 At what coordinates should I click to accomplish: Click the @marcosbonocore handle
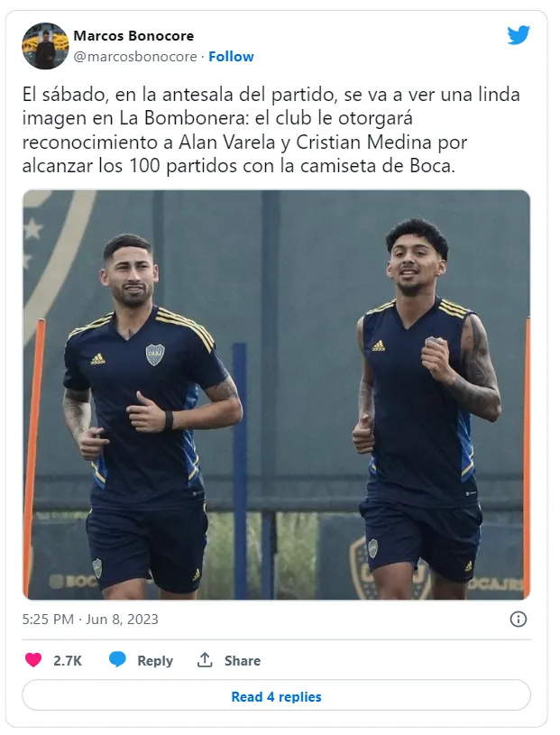click(x=135, y=56)
